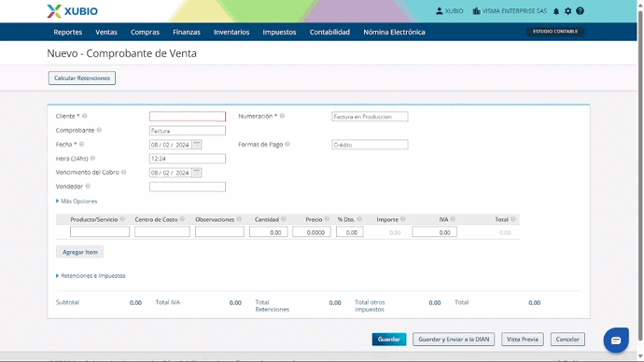Expand Retenciones e Impuestos section
644x362 pixels.
pos(91,276)
